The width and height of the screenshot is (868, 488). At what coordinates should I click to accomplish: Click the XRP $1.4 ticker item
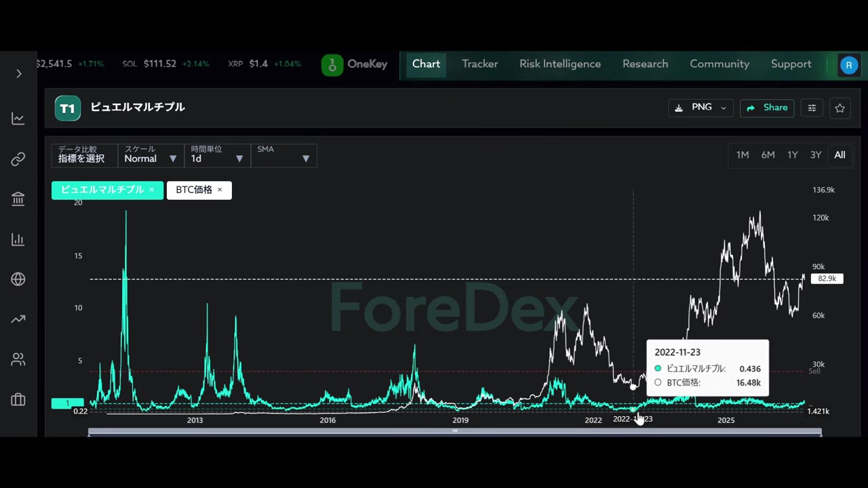click(x=264, y=64)
